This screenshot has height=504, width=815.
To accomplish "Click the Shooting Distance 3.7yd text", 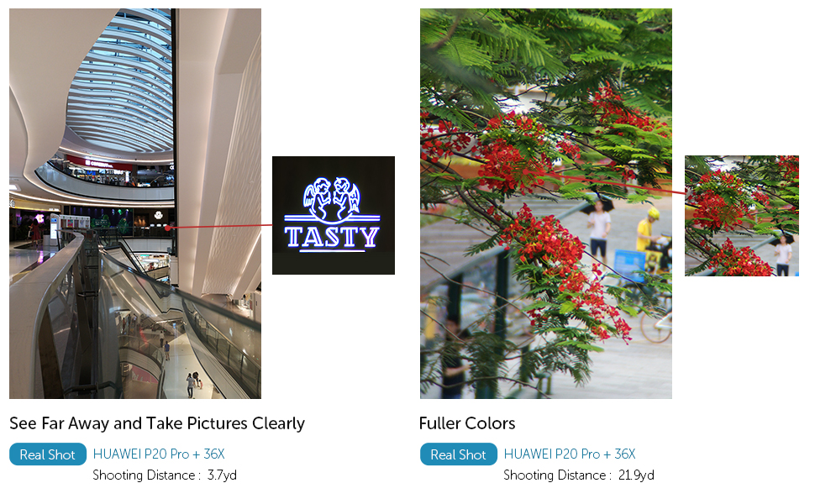I will [165, 475].
